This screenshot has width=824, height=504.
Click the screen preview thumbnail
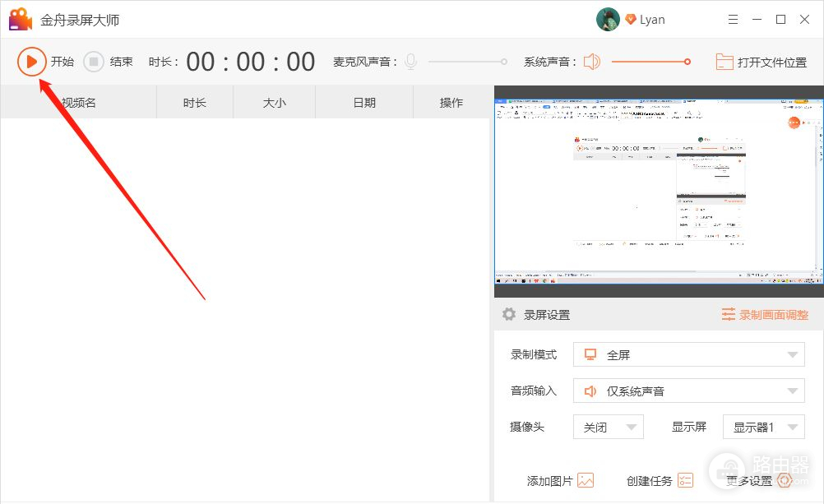tap(659, 191)
